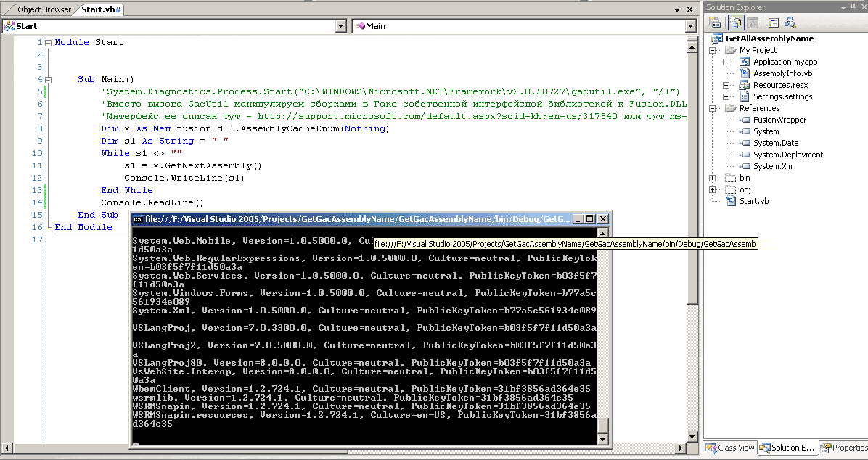Image resolution: width=868 pixels, height=460 pixels.
Task: Select Start.vb in Solution Explorer tree
Action: pyautogui.click(x=754, y=201)
